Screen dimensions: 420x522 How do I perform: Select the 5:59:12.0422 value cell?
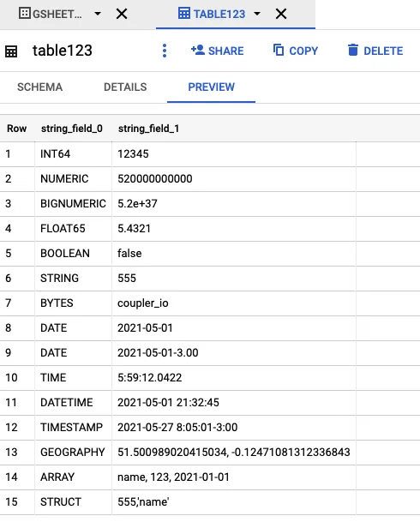click(x=234, y=378)
